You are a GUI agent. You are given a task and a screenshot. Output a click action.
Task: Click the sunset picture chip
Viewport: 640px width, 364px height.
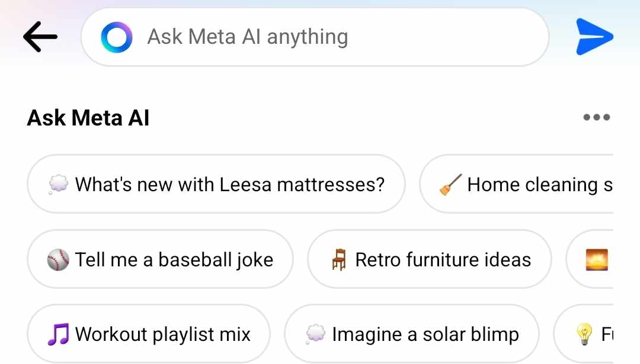596,260
